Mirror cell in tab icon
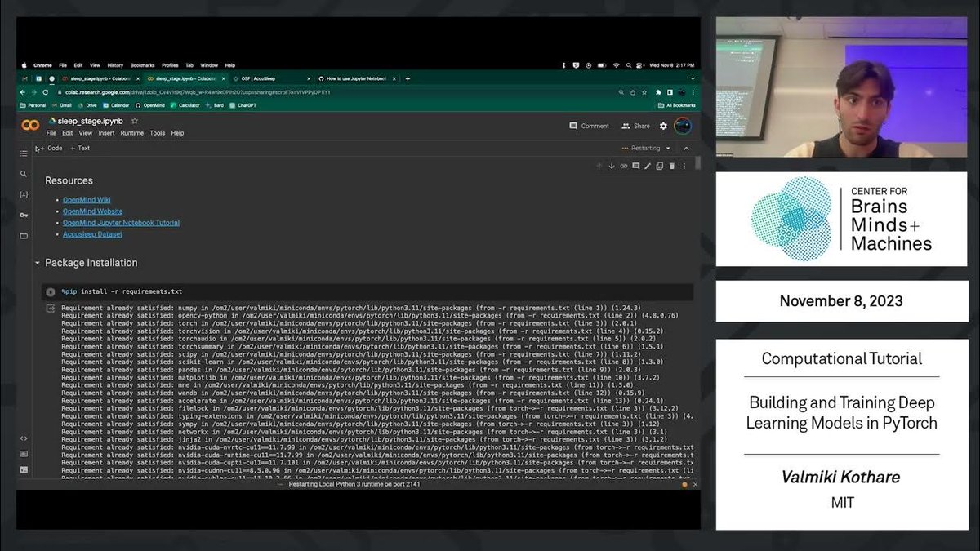980x551 pixels. tap(659, 166)
